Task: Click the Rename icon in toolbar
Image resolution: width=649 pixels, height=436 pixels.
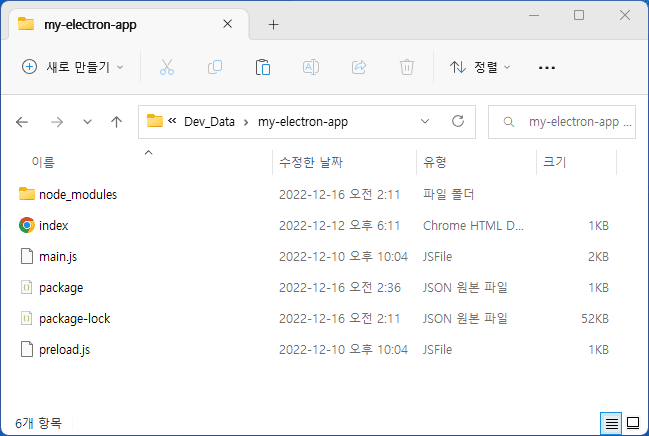Action: (311, 67)
